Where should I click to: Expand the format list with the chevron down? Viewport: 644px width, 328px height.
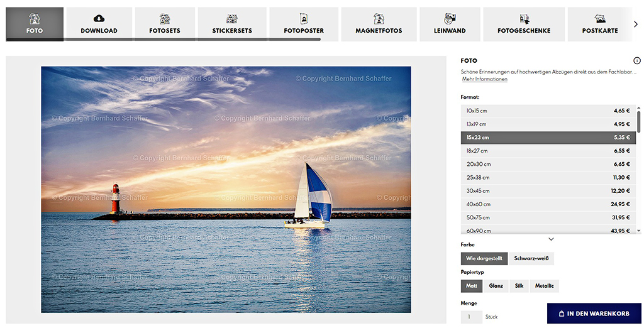pyautogui.click(x=551, y=239)
